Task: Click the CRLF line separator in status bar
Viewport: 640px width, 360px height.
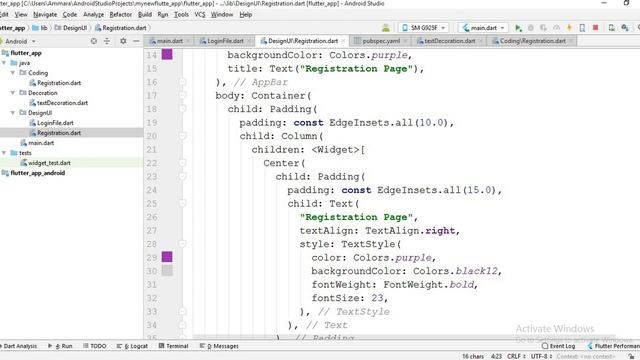Action: pos(516,356)
